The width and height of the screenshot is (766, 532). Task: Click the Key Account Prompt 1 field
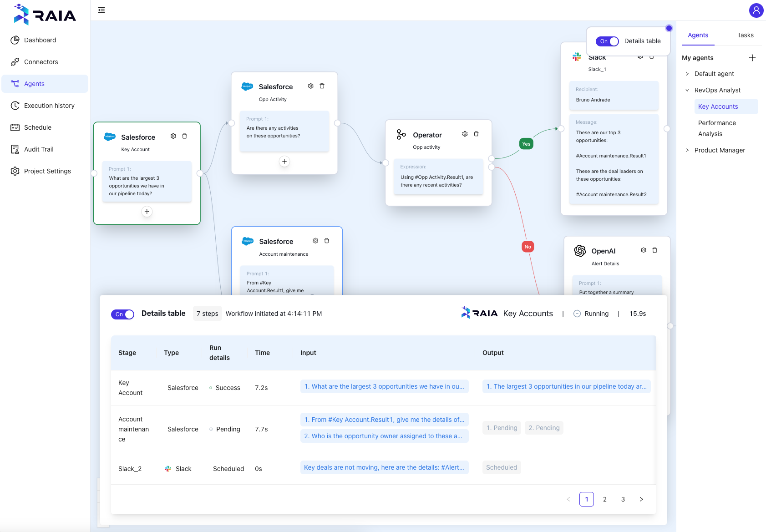point(147,181)
